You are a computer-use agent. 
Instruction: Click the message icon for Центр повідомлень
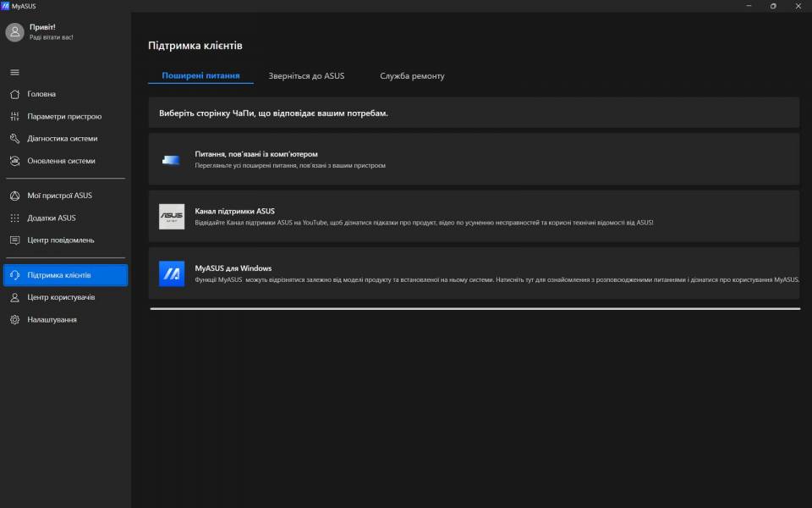point(14,240)
